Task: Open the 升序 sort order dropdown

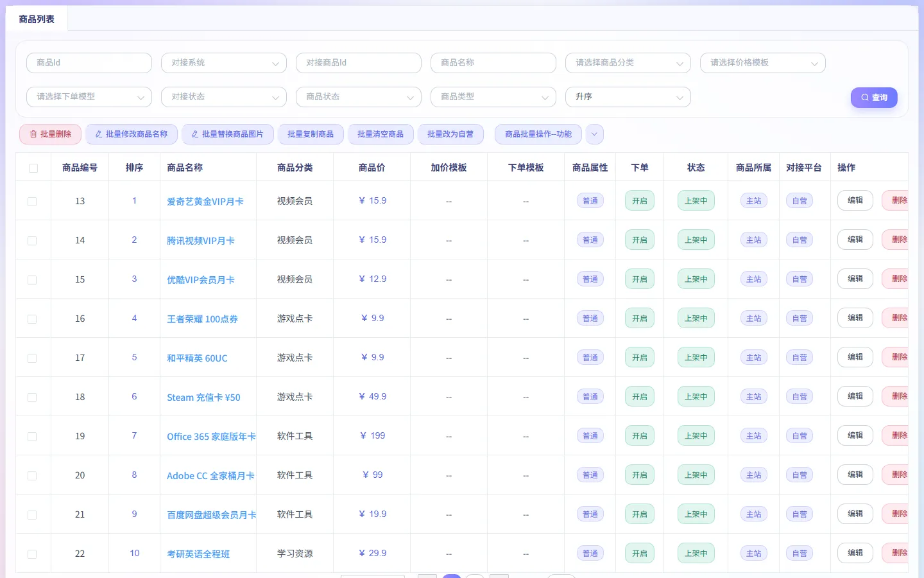Action: point(628,97)
